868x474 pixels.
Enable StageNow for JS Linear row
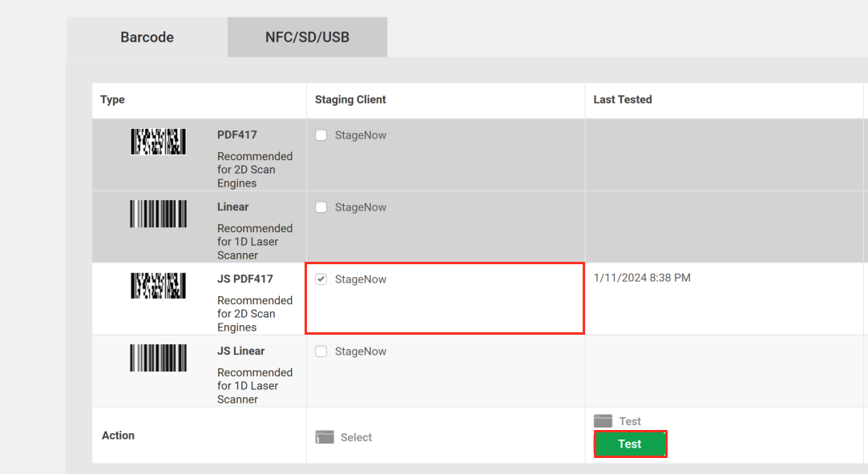click(x=321, y=351)
